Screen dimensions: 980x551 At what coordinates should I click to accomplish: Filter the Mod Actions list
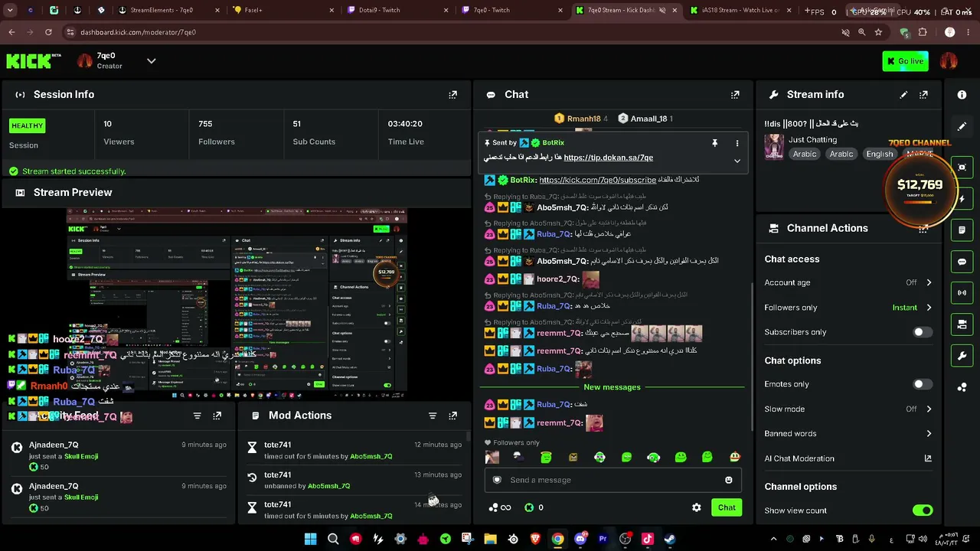[x=433, y=416]
